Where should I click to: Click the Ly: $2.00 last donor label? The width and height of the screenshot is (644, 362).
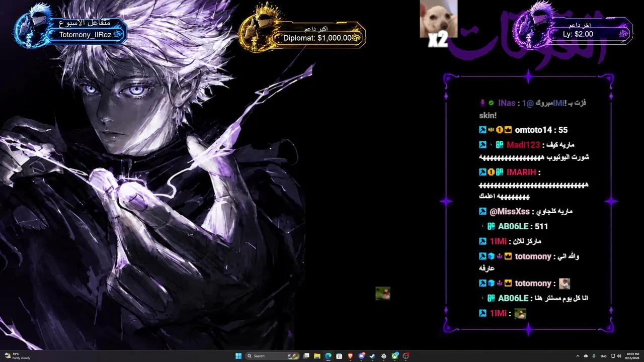tap(578, 34)
